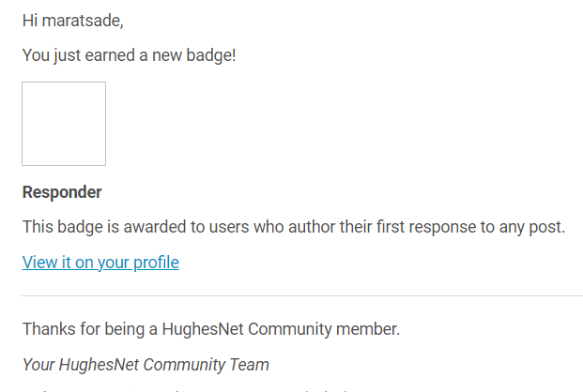Click the "Thanks for being a HughesNet Community member." line

pyautogui.click(x=211, y=329)
